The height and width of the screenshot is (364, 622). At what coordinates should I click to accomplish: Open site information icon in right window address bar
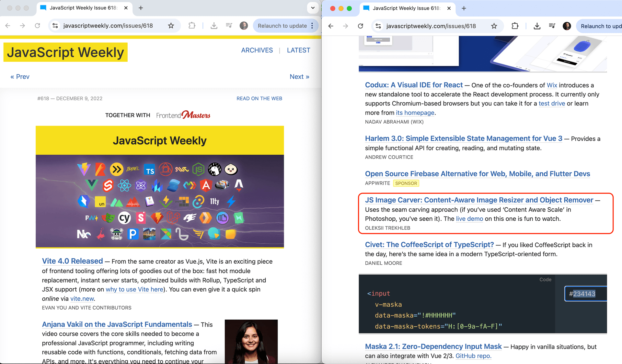click(378, 26)
